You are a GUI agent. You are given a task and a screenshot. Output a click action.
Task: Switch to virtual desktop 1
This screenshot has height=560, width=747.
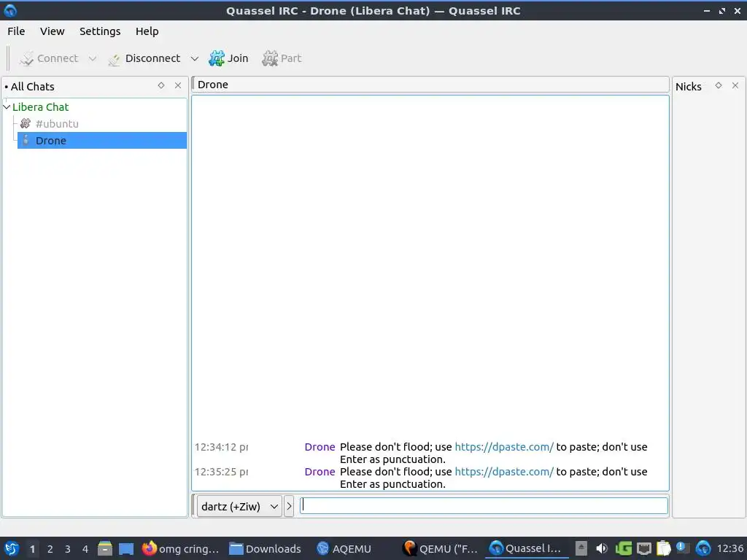coord(32,549)
